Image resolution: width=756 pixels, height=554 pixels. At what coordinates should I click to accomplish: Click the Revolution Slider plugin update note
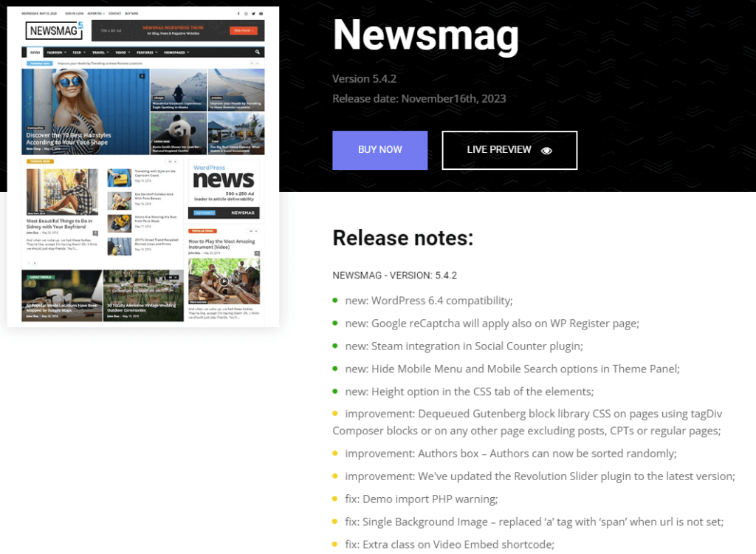pyautogui.click(x=540, y=476)
